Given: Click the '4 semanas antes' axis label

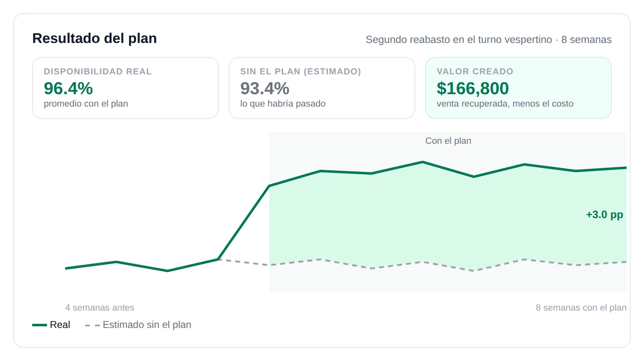Looking at the screenshot, I should click(x=99, y=308).
